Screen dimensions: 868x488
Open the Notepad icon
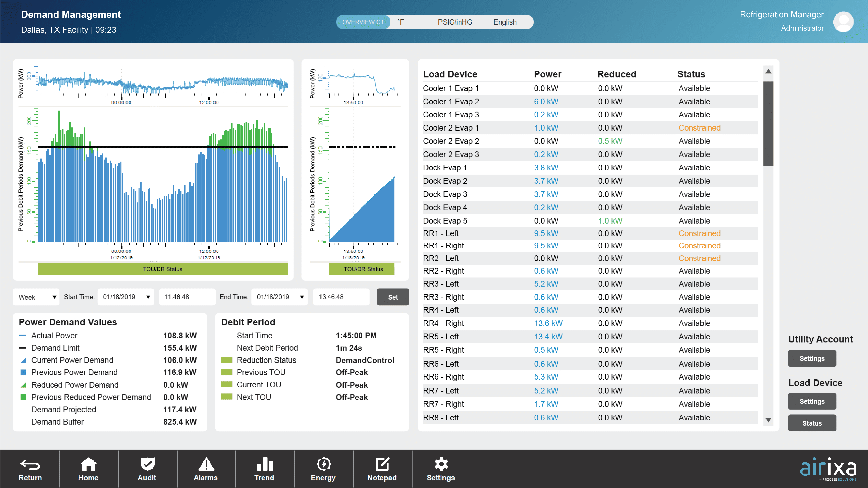coord(382,464)
